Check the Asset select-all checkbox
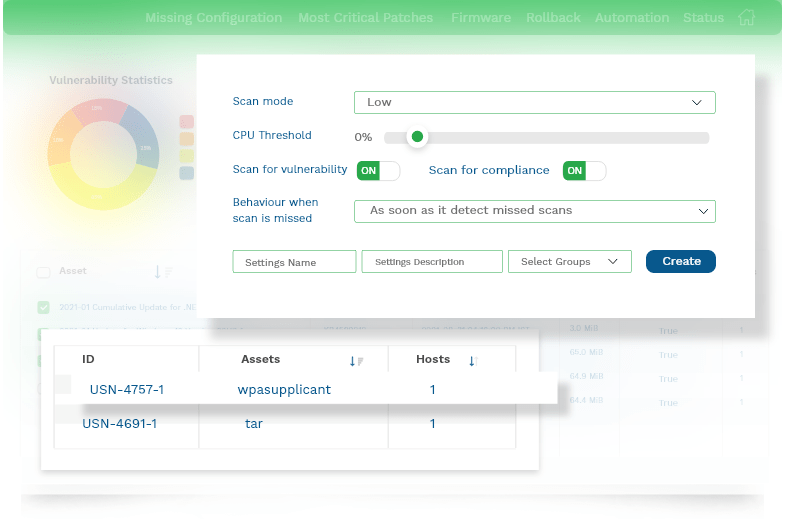Viewport: 785px width, 525px height. [44, 272]
